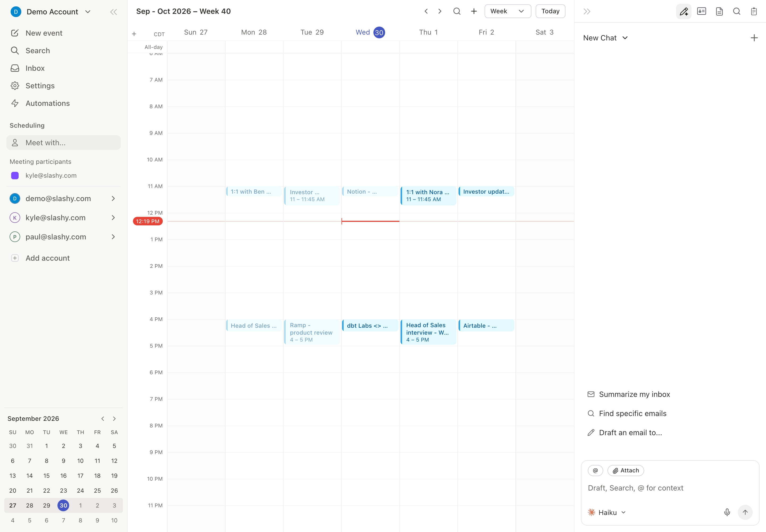
Task: Open the Demo Account dropdown
Action: (51, 12)
